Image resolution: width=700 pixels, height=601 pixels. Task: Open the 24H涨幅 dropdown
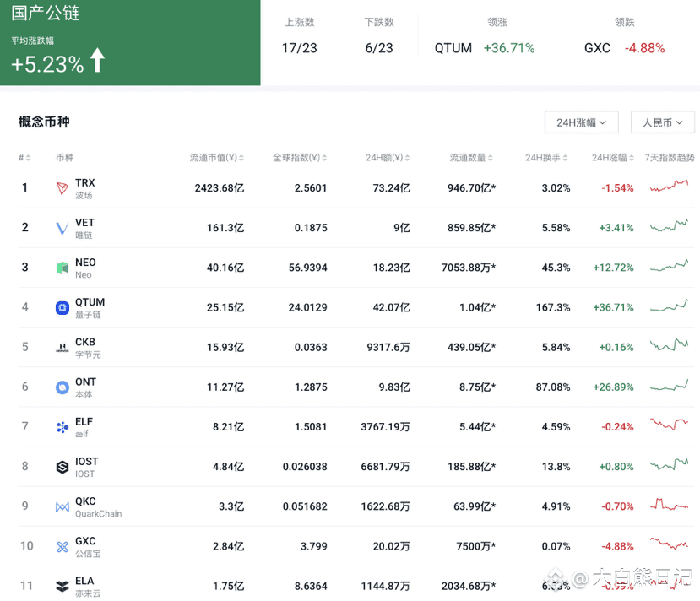[581, 122]
